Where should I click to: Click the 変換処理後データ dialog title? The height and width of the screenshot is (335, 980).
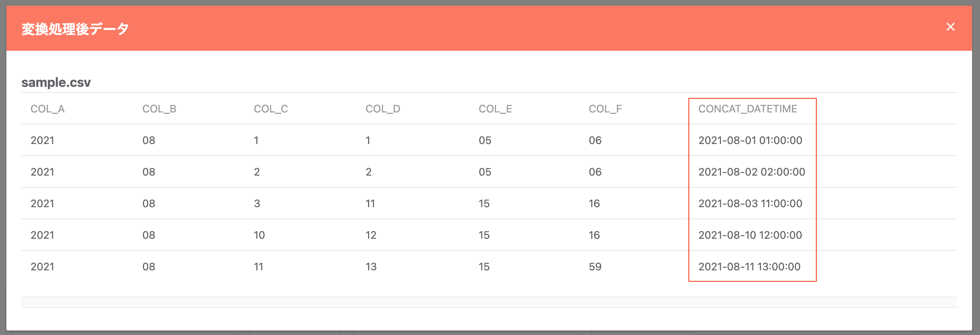75,29
